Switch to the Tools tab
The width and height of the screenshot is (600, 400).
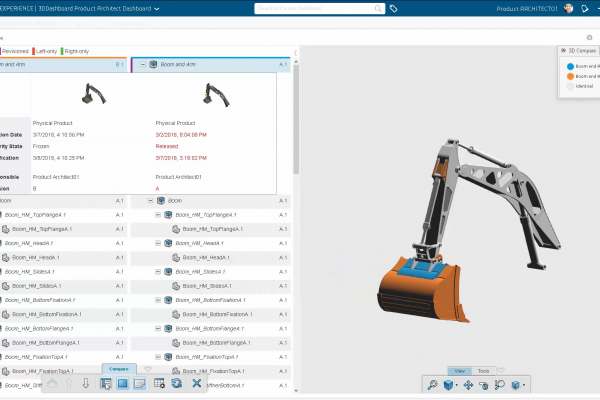[x=483, y=371]
